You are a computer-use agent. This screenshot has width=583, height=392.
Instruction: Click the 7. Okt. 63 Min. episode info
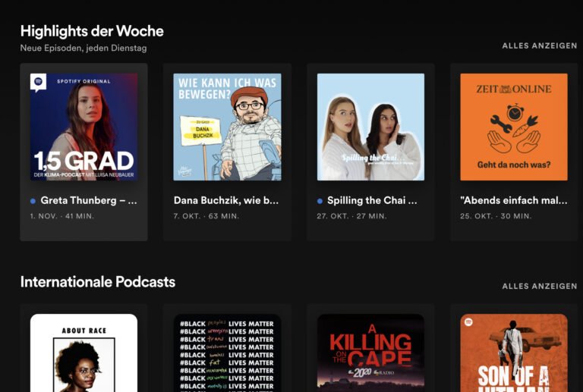[206, 216]
